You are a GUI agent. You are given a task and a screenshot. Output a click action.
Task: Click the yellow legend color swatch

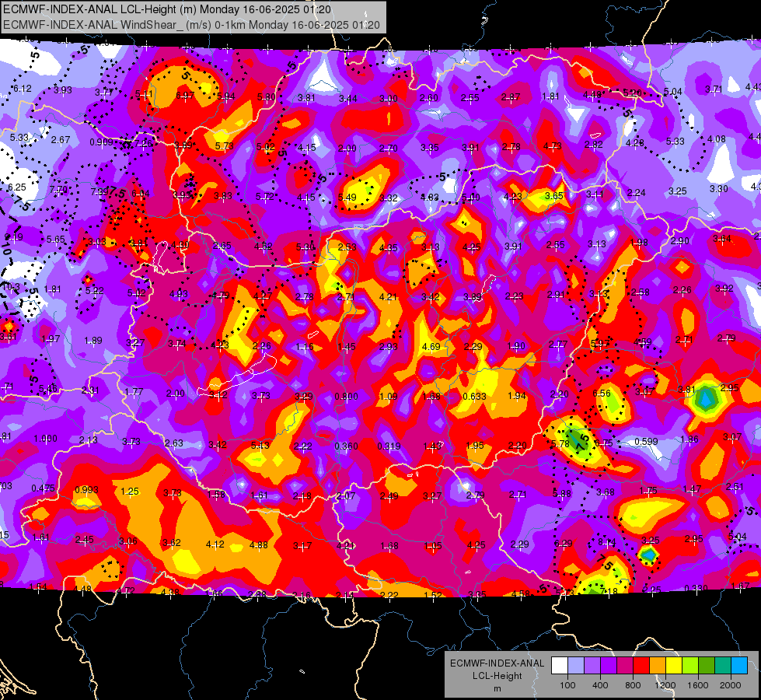tap(674, 665)
